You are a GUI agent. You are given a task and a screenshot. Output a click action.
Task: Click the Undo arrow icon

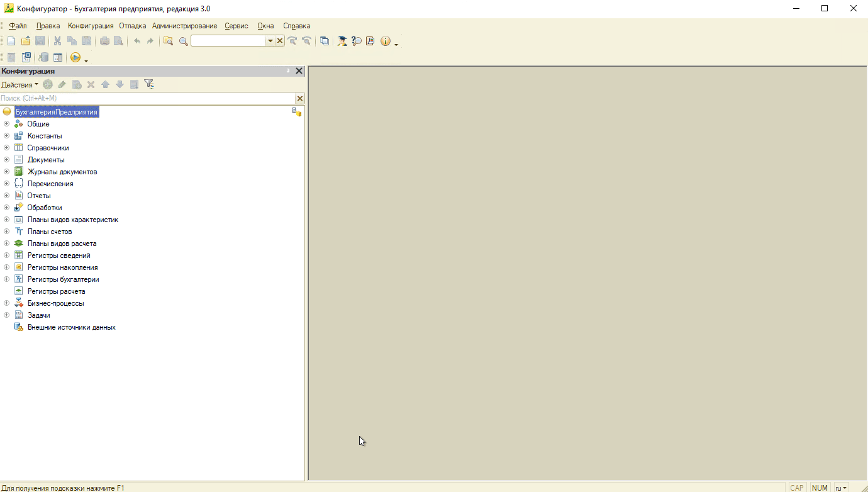coord(137,41)
